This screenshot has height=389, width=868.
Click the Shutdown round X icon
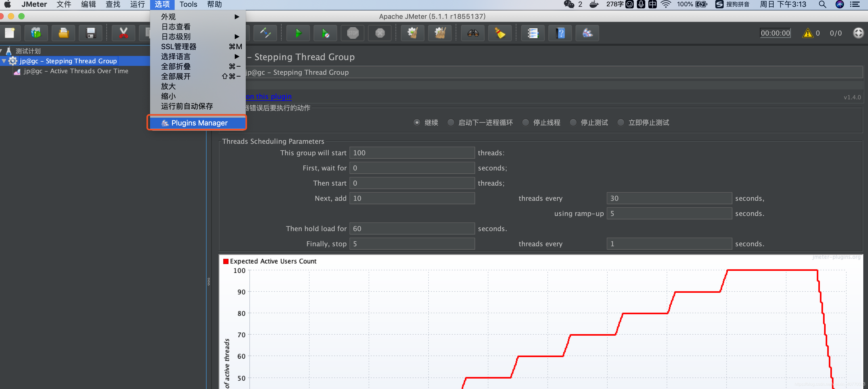[380, 33]
